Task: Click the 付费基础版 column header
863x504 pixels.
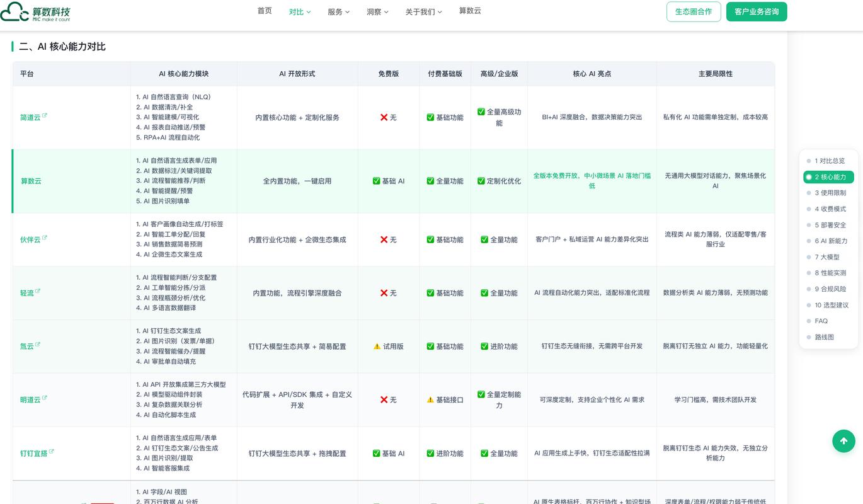Action: coord(445,74)
